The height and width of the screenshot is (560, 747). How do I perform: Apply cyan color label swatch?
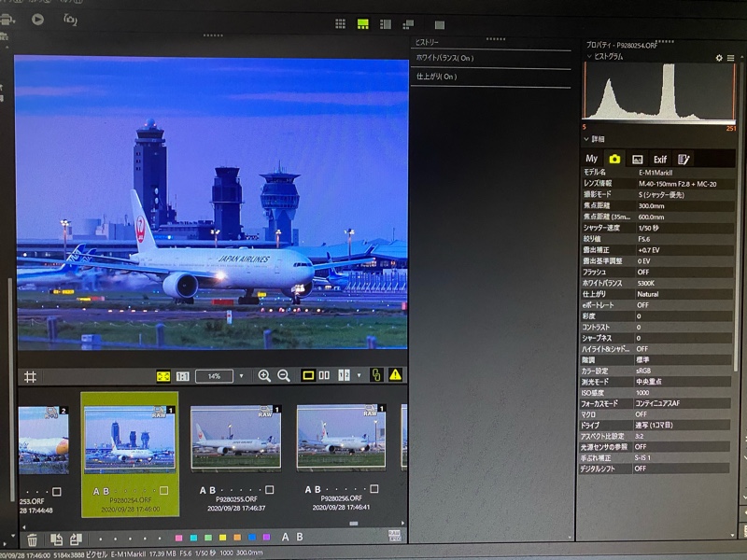tap(193, 539)
